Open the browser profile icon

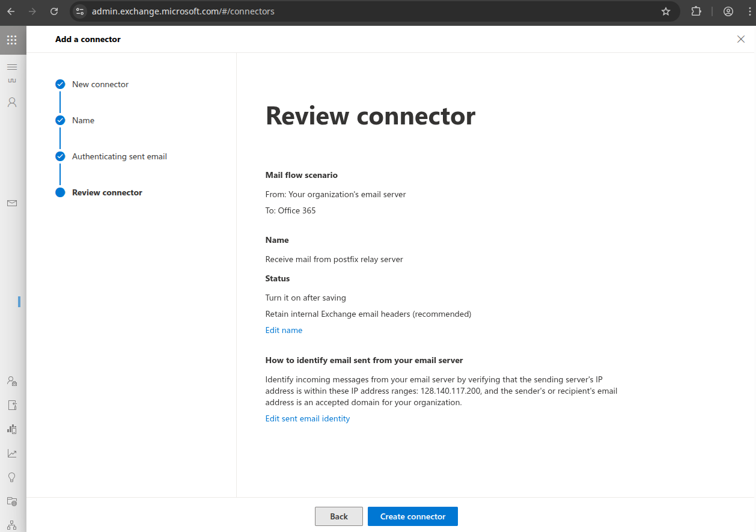[x=728, y=11]
